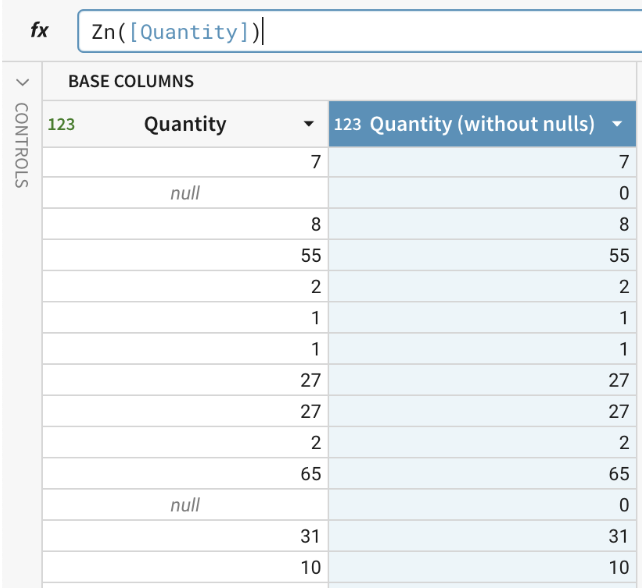Open the vertical CONTROLS tab

(22, 144)
